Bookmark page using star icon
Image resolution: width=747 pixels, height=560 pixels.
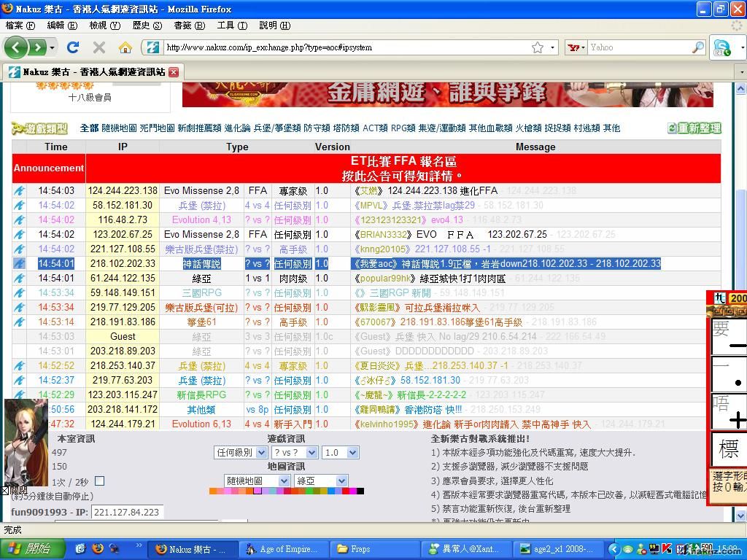coord(538,47)
